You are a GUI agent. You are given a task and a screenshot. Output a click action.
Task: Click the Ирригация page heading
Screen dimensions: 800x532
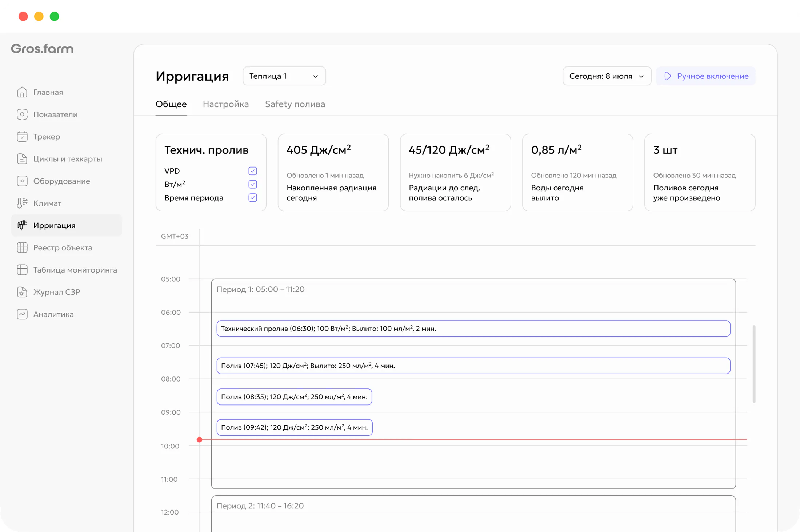192,76
